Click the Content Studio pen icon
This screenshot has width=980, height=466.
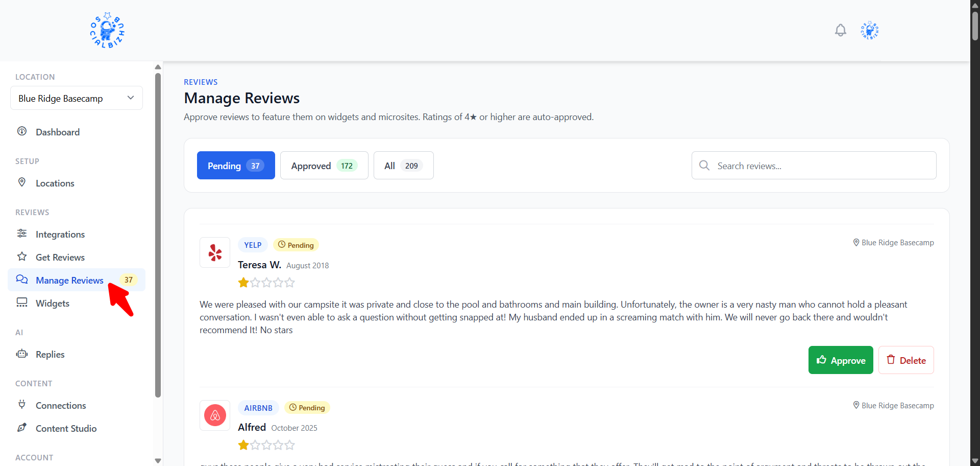pyautogui.click(x=22, y=428)
